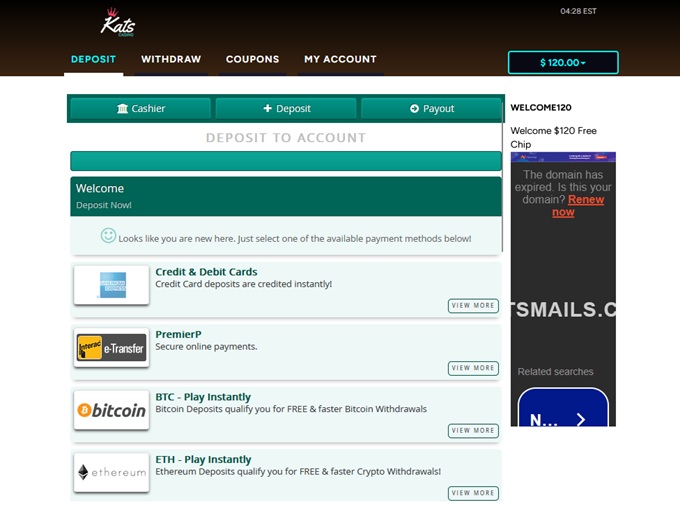
Task: Open the COUPONS tab
Action: tap(252, 59)
